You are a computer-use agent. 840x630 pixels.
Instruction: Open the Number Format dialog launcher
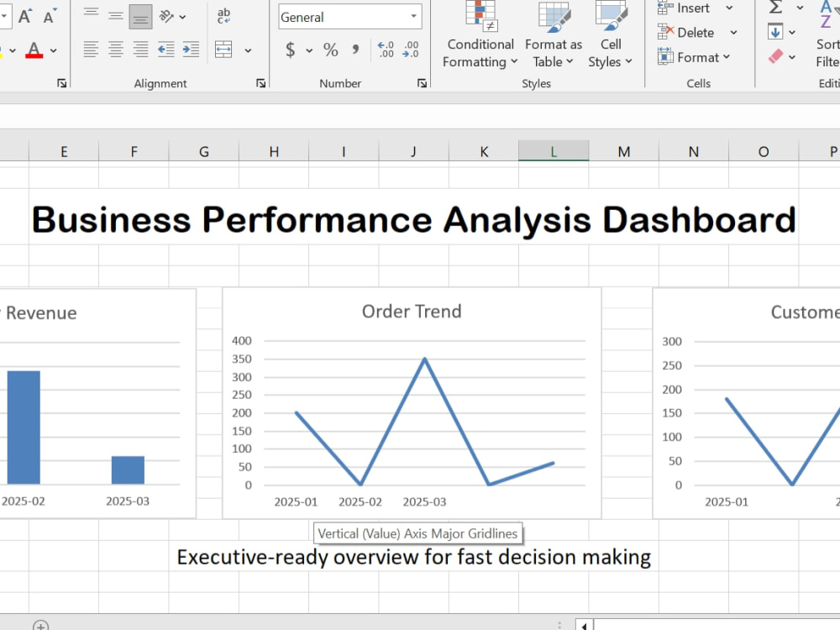pyautogui.click(x=423, y=83)
